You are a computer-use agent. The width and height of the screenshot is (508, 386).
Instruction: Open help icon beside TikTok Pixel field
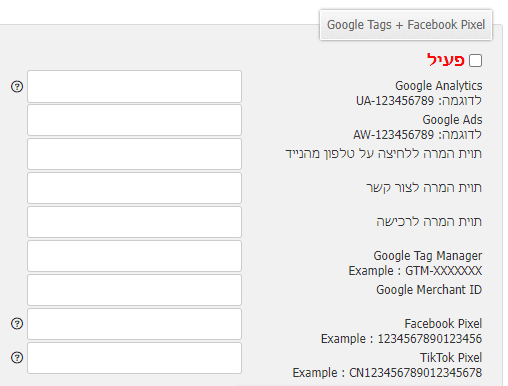(17, 358)
